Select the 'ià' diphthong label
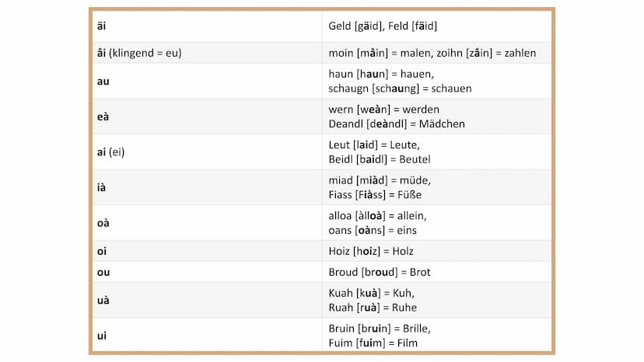644x362 pixels. pyautogui.click(x=101, y=187)
